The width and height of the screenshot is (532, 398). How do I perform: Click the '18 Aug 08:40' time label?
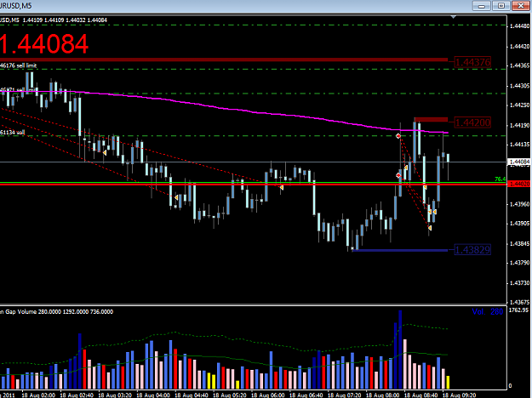click(x=420, y=395)
